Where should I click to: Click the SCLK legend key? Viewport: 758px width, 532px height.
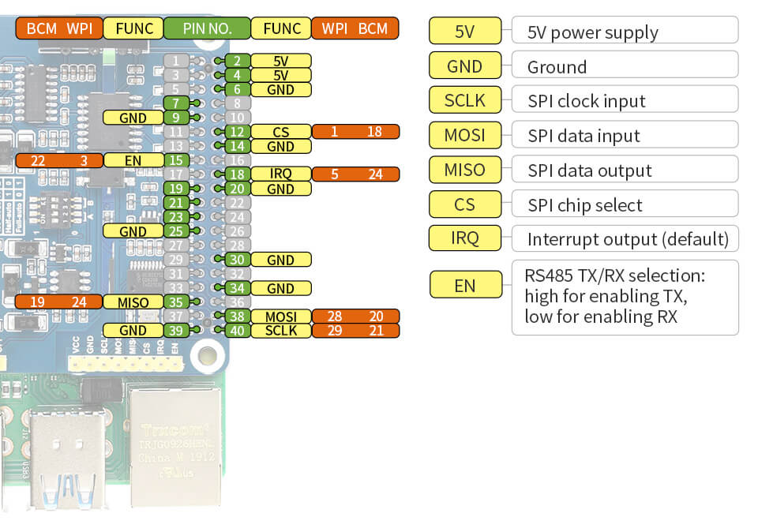(465, 100)
